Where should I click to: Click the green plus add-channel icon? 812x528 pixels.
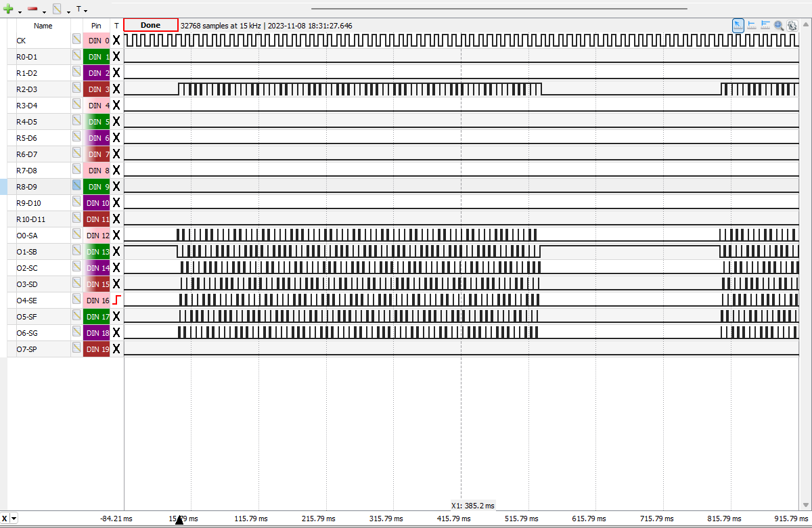pos(9,9)
